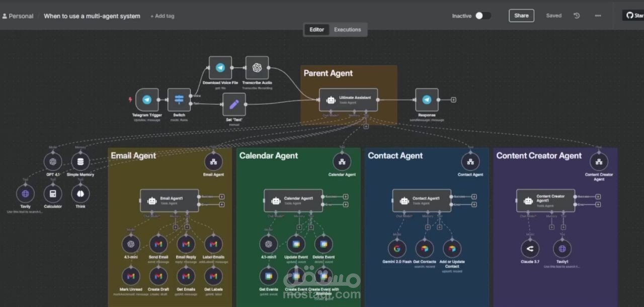Click the Switch node icon
Image resolution: width=644 pixels, height=307 pixels.
coord(179,99)
